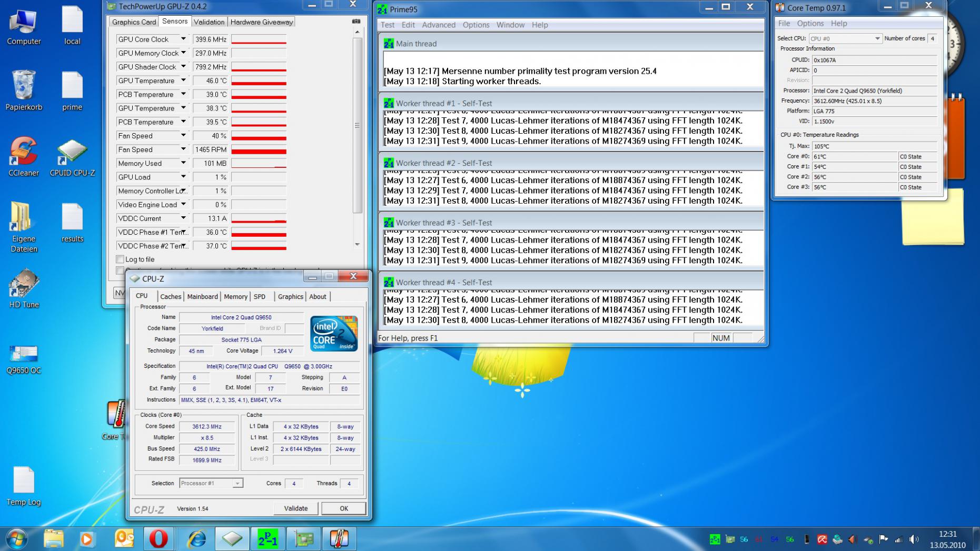
Task: Open the GPU Core Clock sensor dropdown
Action: coord(183,39)
